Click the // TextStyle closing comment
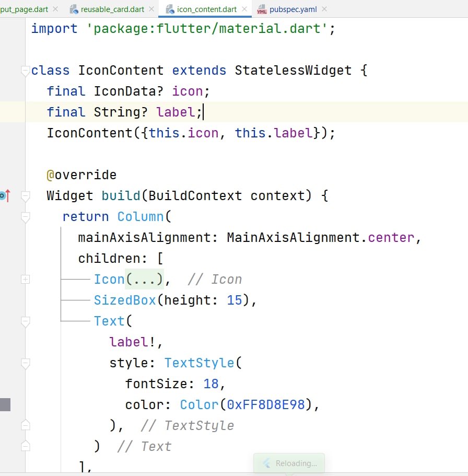 tap(188, 426)
